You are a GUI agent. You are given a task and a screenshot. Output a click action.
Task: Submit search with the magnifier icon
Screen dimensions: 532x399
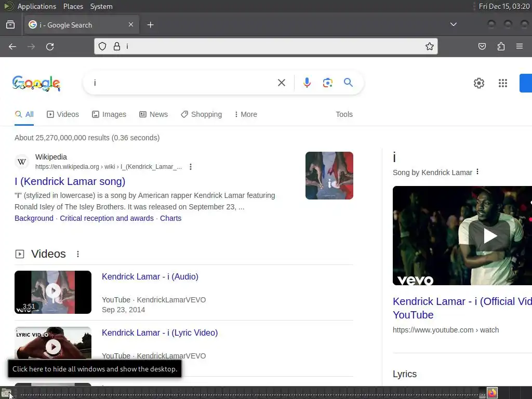pyautogui.click(x=348, y=83)
